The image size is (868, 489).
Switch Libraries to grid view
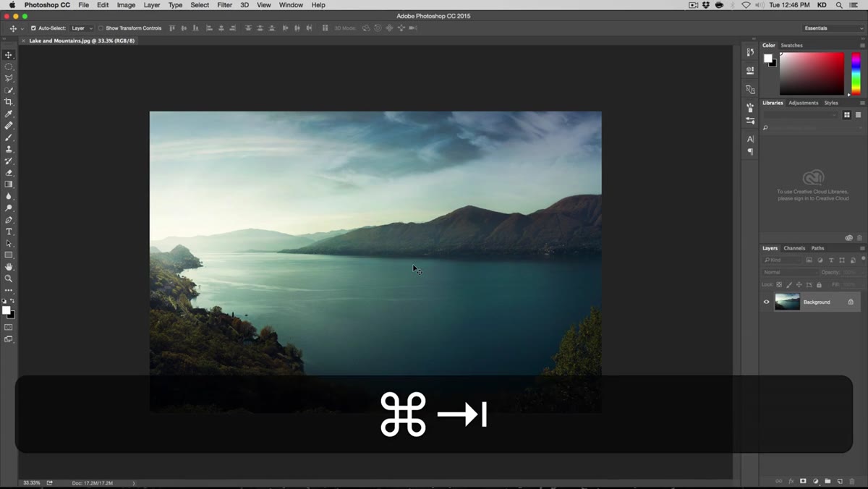(x=846, y=115)
